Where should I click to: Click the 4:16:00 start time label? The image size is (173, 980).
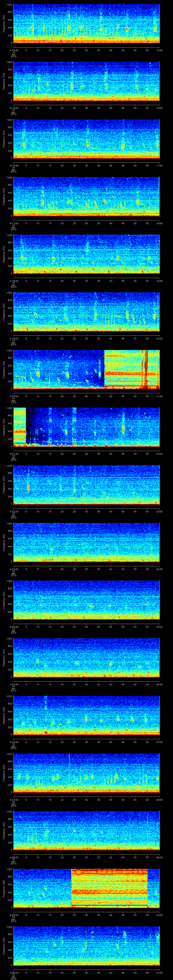14,166
